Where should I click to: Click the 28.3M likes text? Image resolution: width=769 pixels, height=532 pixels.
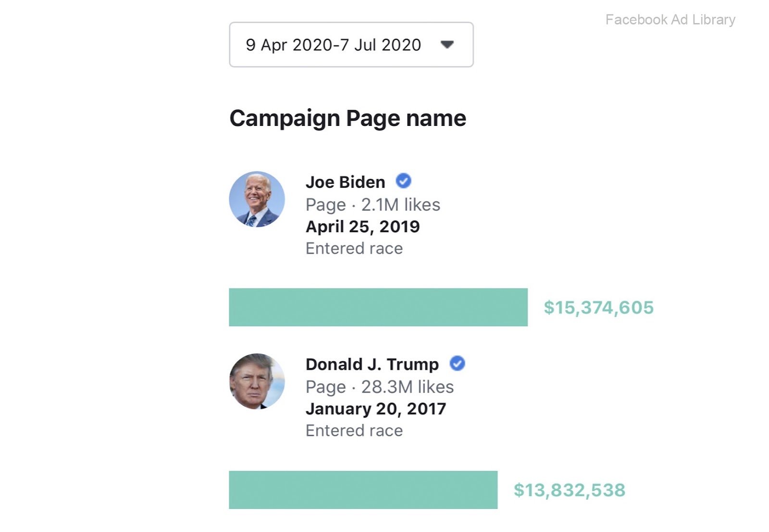407,387
